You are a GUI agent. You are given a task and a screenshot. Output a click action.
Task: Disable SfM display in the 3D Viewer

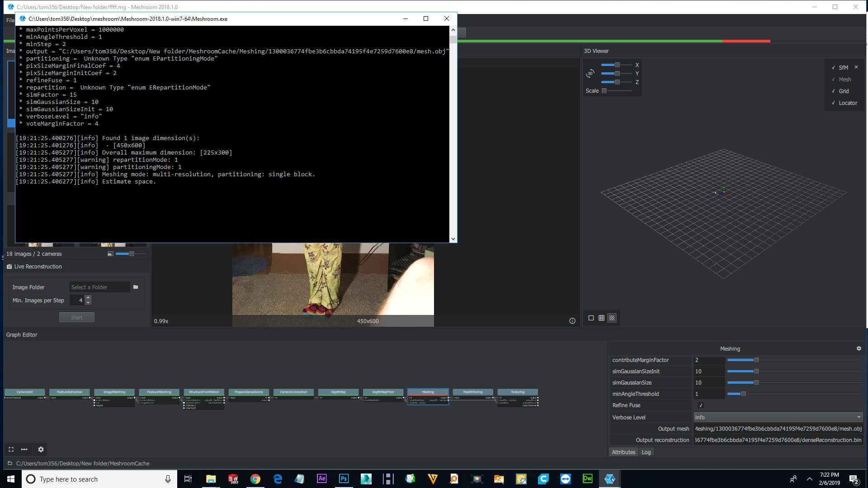[x=834, y=67]
